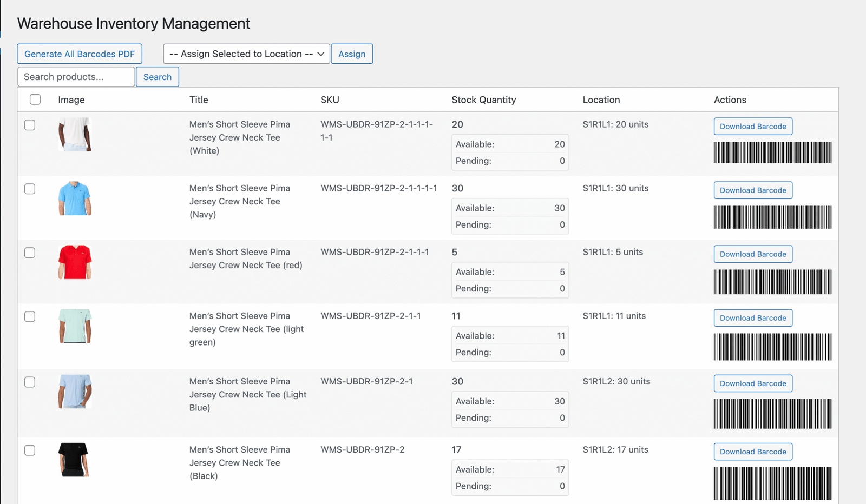Click title ending in (light green)

pos(246,329)
